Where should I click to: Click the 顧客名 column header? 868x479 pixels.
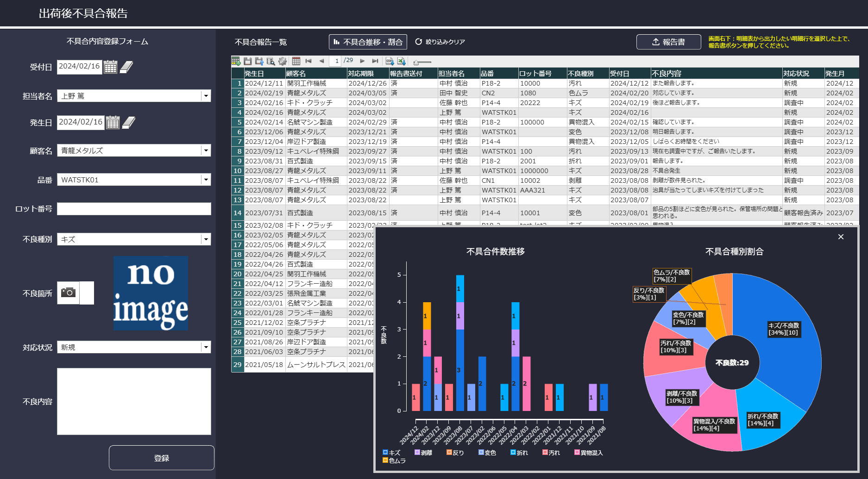click(315, 74)
